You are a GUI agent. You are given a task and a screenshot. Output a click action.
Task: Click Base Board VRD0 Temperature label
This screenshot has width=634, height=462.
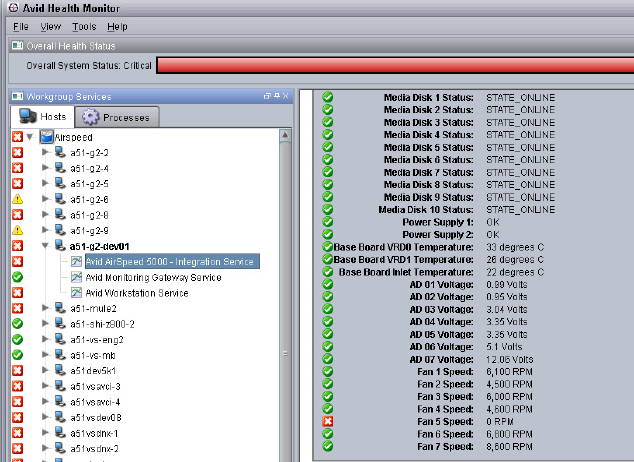click(x=404, y=247)
